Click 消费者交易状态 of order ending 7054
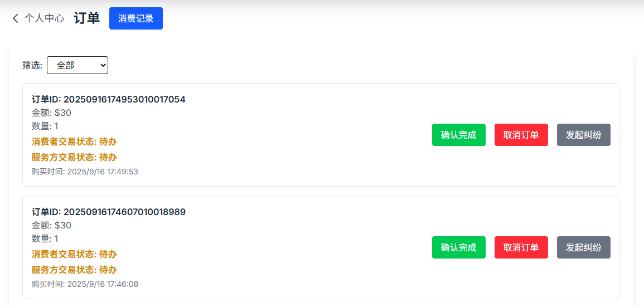 tap(74, 142)
